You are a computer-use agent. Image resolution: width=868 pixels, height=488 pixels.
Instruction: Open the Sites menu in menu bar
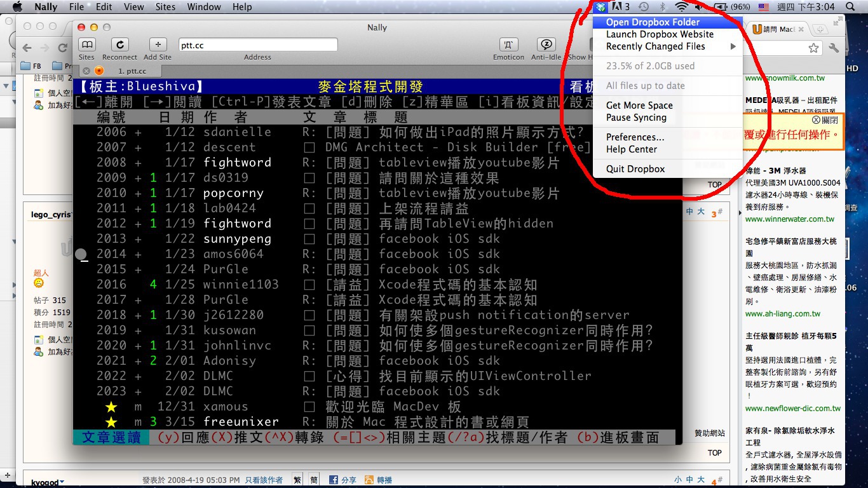[x=165, y=7]
